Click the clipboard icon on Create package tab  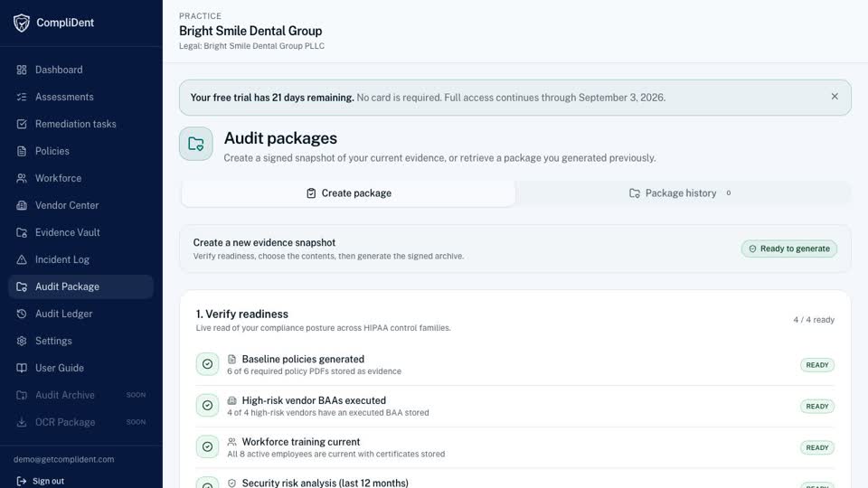[311, 193]
